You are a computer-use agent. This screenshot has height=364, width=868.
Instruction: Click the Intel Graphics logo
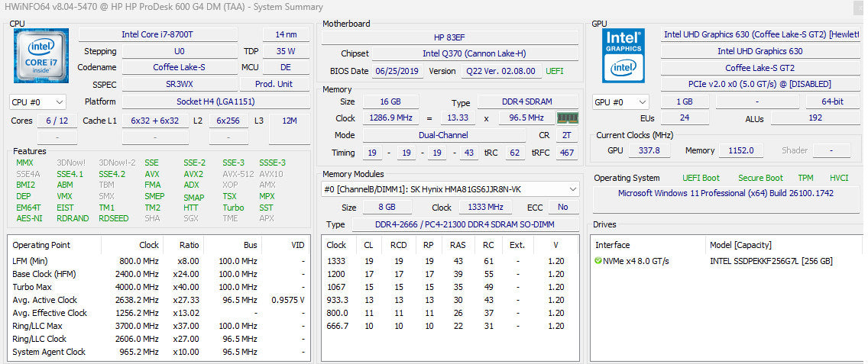click(623, 56)
